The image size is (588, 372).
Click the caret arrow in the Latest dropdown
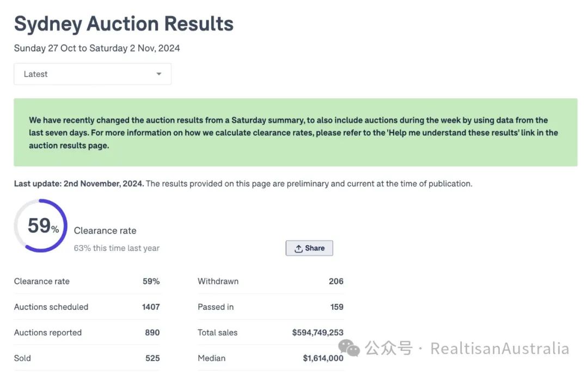[159, 74]
